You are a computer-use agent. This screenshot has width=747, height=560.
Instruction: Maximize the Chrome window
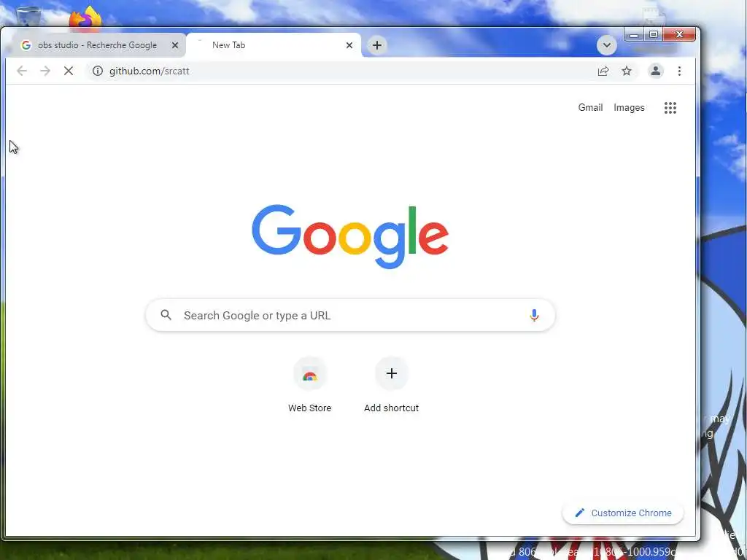[654, 34]
